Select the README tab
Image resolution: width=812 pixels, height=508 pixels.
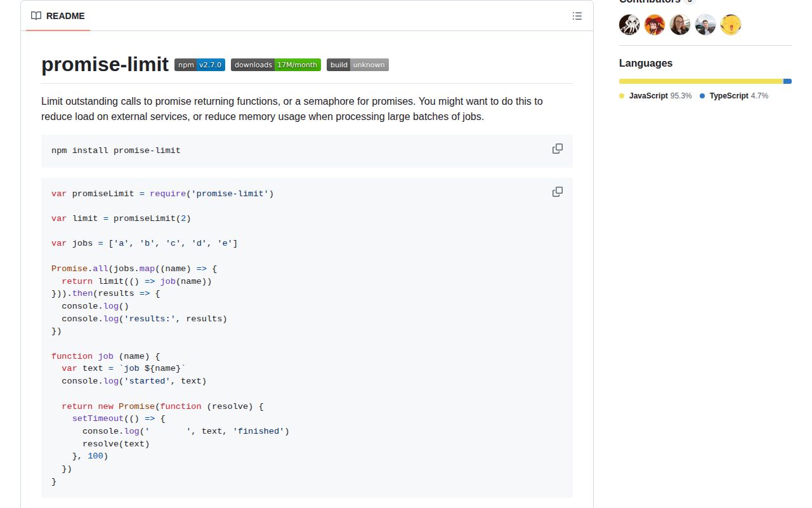coord(58,16)
